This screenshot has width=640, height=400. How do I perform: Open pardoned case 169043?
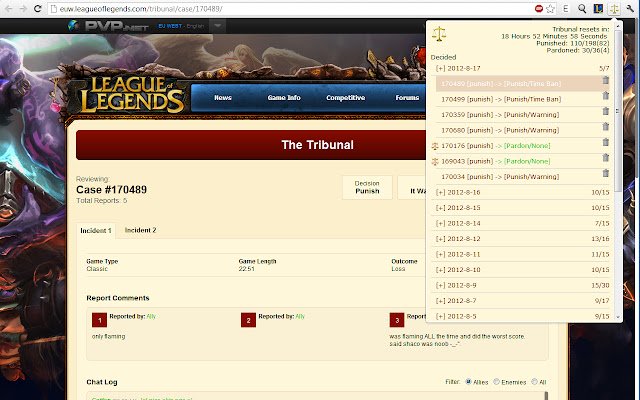pyautogui.click(x=496, y=161)
